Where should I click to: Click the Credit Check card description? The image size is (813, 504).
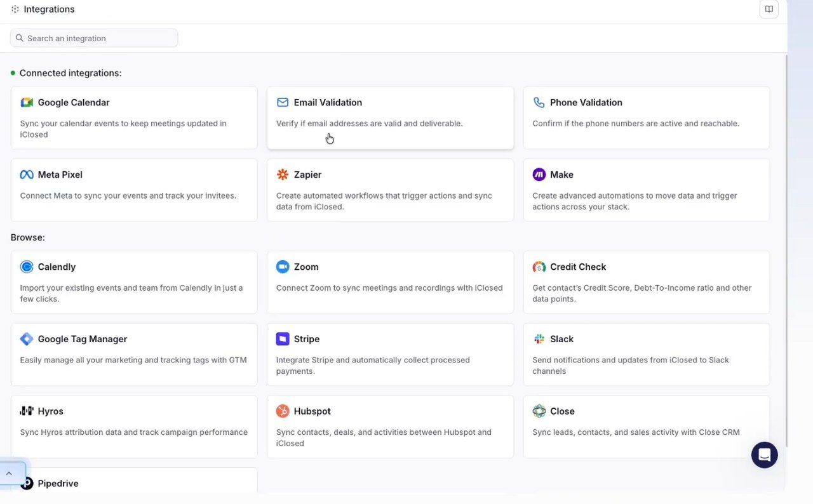642,293
